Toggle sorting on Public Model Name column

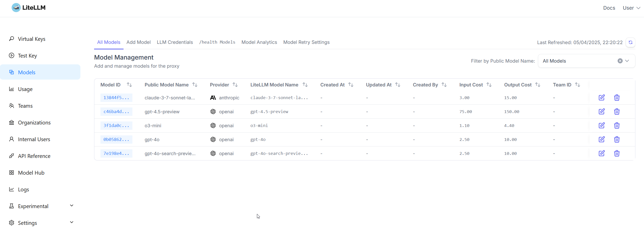coord(194,85)
